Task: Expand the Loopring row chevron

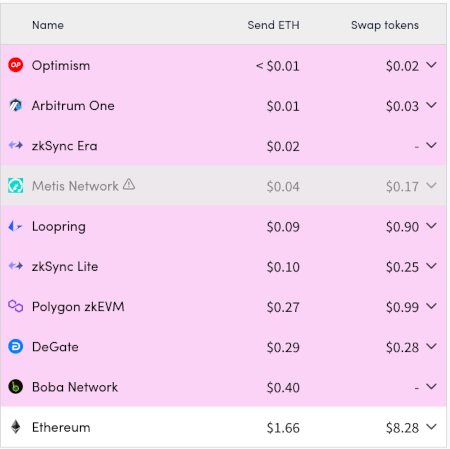Action: (431, 226)
